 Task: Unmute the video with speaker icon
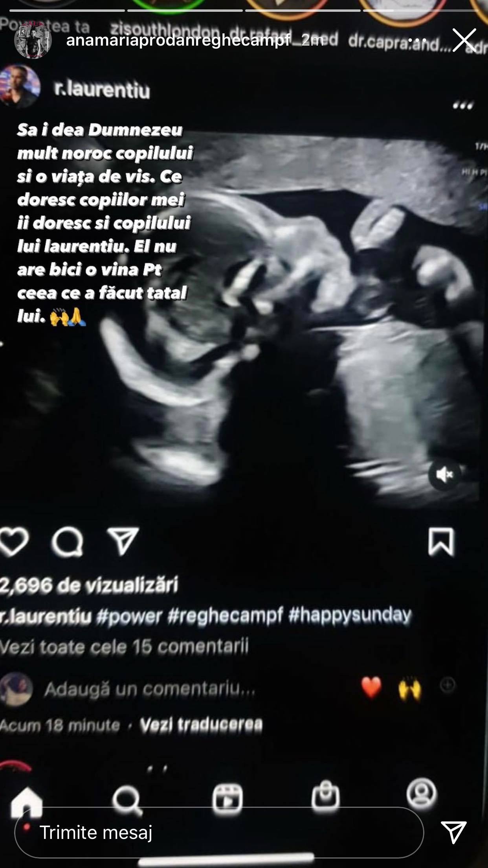coord(444,474)
